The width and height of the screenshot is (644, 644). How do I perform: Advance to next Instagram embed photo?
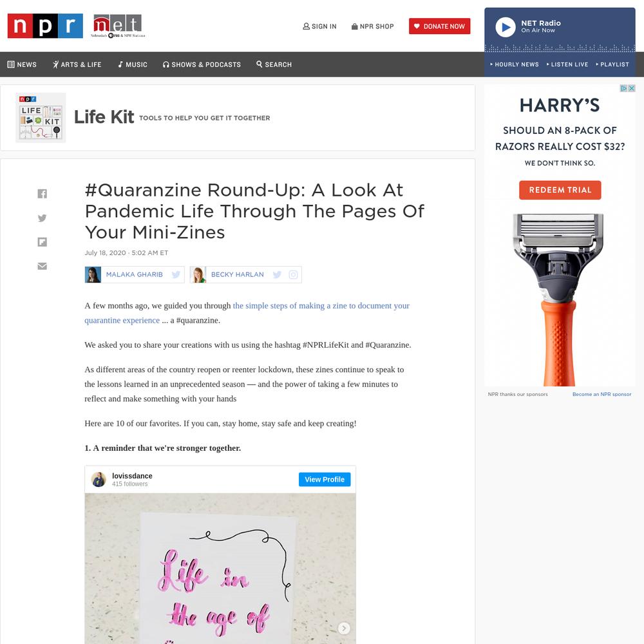point(344,628)
